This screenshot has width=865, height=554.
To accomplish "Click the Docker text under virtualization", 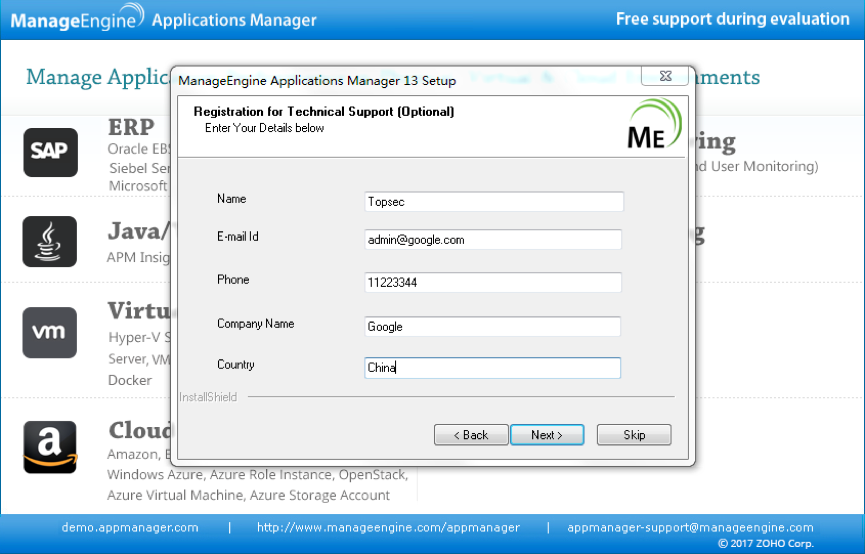I will coord(130,380).
